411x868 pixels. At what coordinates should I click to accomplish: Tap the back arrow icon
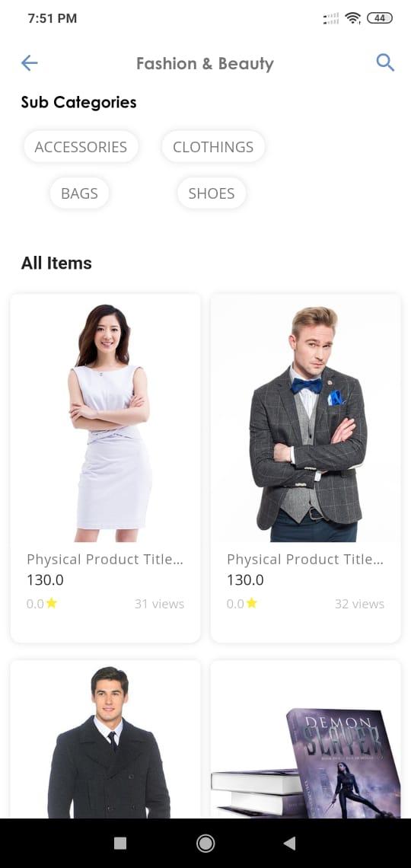(30, 63)
